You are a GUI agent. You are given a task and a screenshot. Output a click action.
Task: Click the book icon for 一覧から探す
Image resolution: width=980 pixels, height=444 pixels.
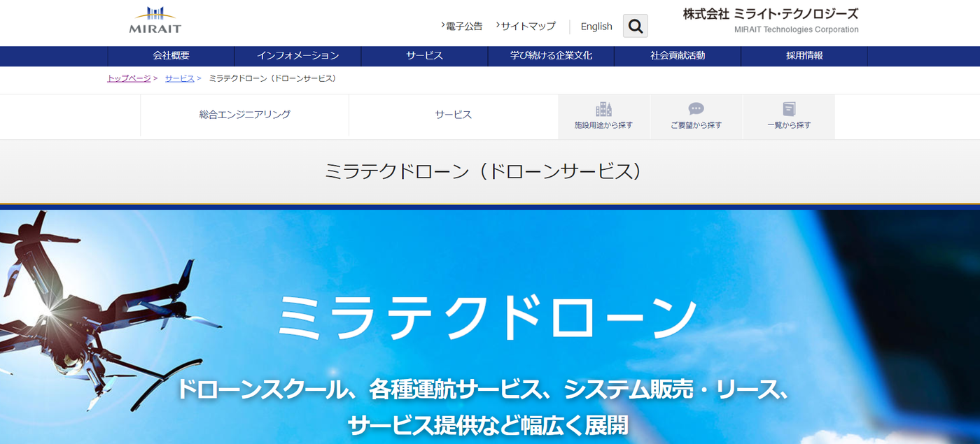coord(789,109)
